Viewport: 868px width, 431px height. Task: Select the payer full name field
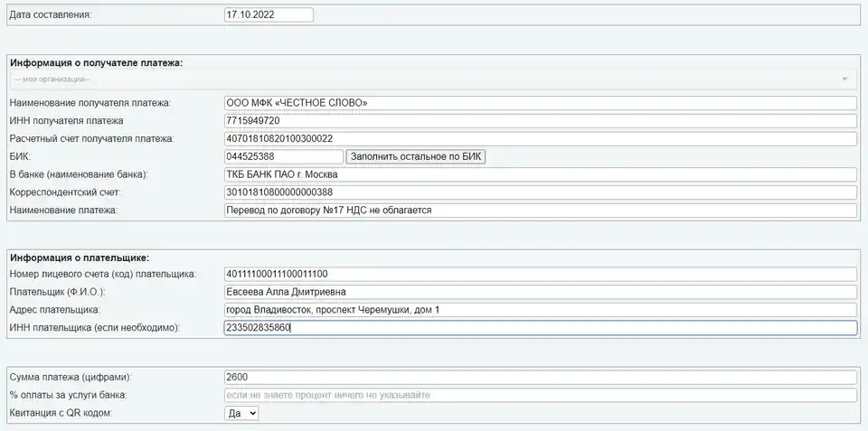pos(540,292)
